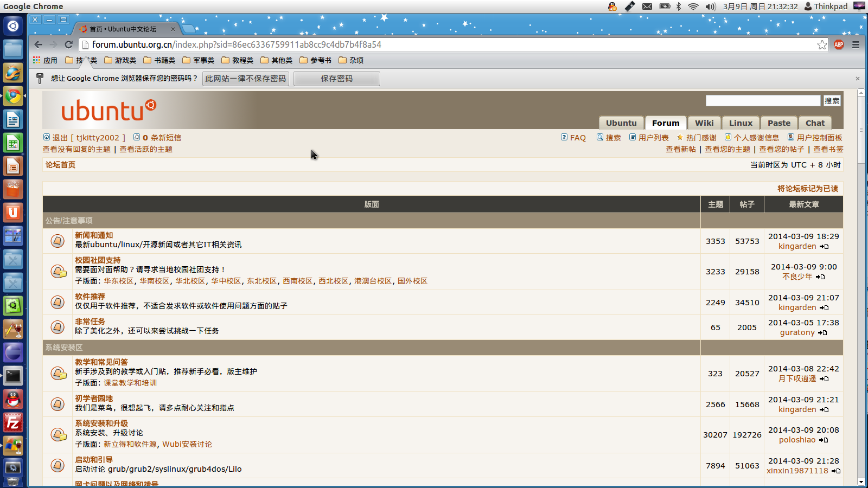Click 将论坛标记为已读 link
The image size is (868, 488).
point(808,189)
